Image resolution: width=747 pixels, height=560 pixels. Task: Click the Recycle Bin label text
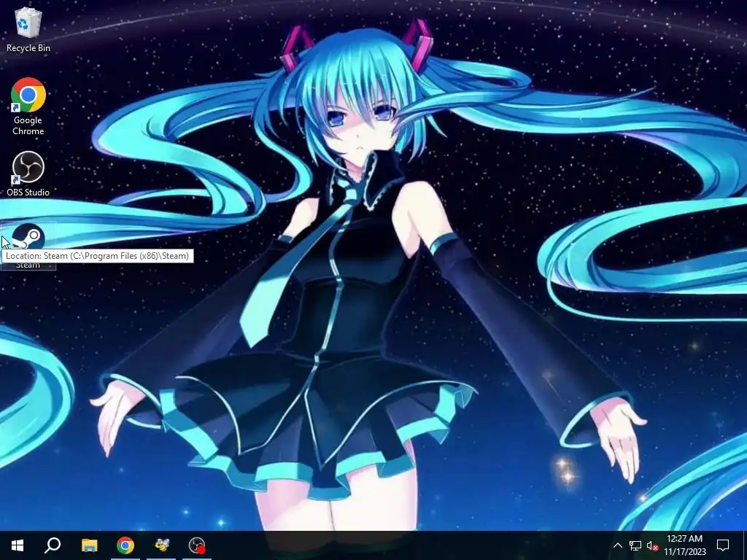coord(28,48)
